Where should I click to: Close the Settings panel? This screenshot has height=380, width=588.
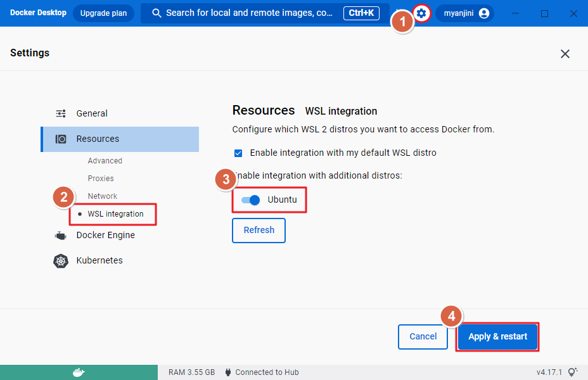[565, 54]
